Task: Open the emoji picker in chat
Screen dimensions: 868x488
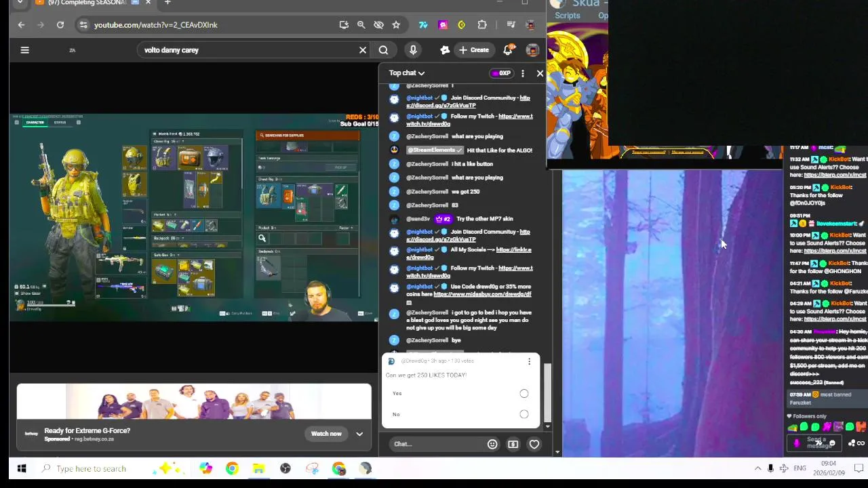Action: 492,445
